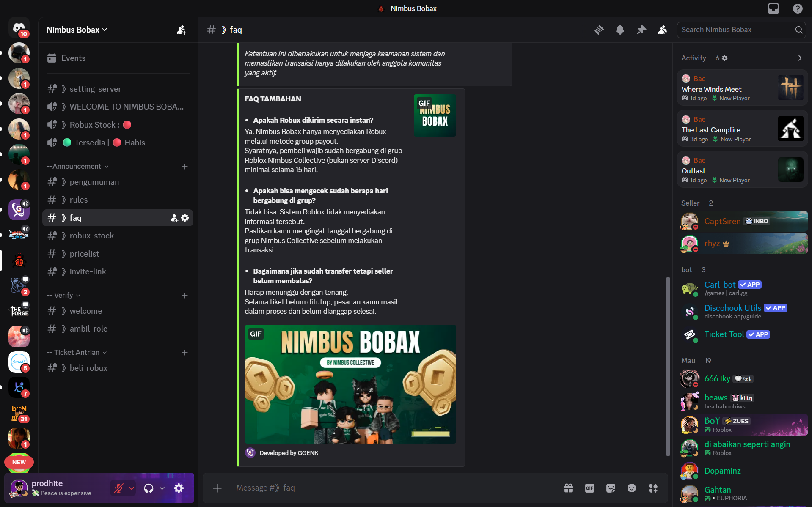Open the beli-robux channel
812x507 pixels.
[x=118, y=368]
